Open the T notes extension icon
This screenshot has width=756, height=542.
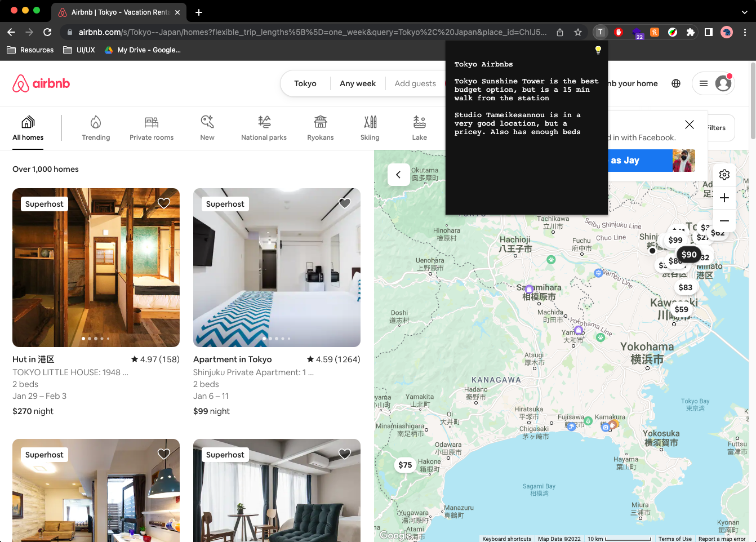click(x=601, y=32)
